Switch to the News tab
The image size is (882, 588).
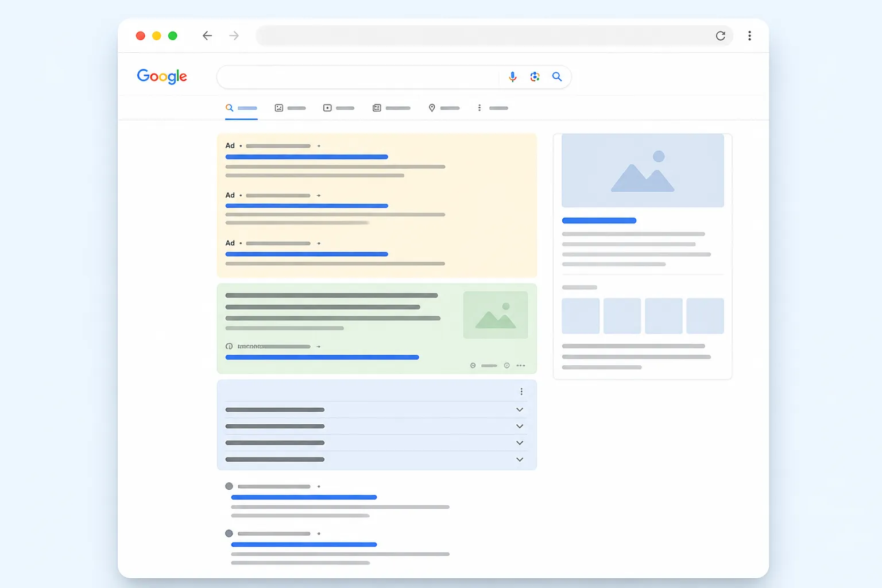pyautogui.click(x=392, y=108)
